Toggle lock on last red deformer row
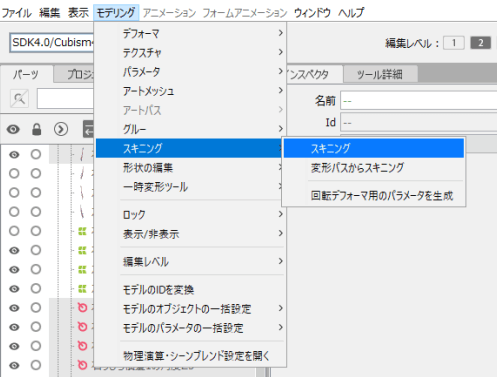Screen dimensions: 497x377 pos(36,365)
